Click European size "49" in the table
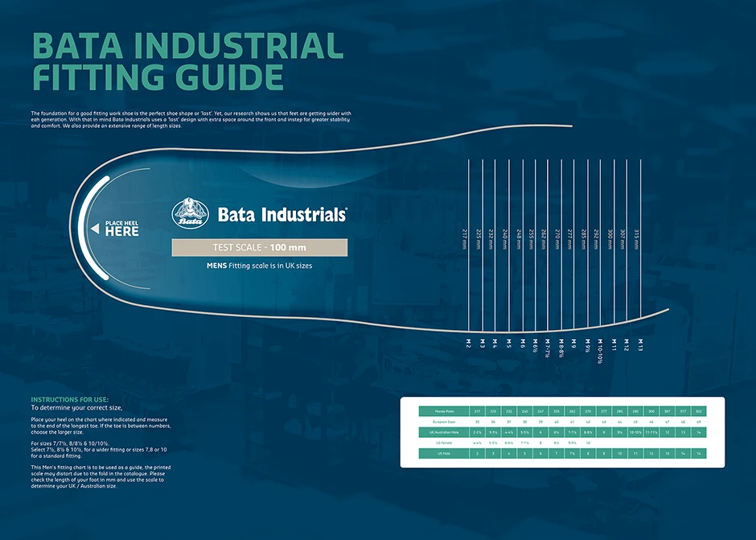The height and width of the screenshot is (540, 756). coord(699,422)
